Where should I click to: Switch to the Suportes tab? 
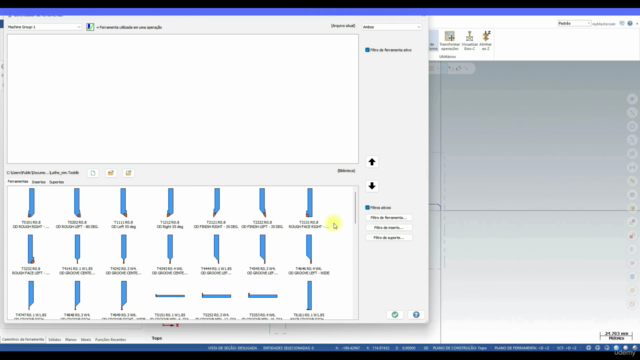tap(57, 182)
